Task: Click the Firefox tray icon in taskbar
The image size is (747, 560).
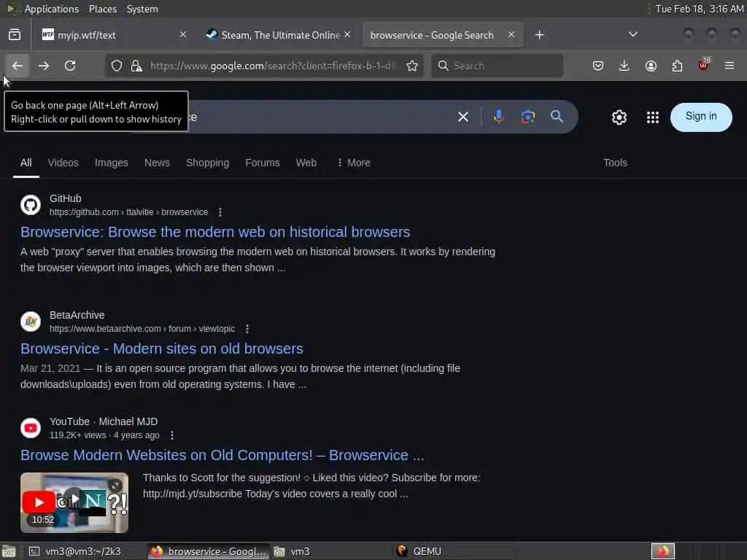Action: pyautogui.click(x=663, y=551)
